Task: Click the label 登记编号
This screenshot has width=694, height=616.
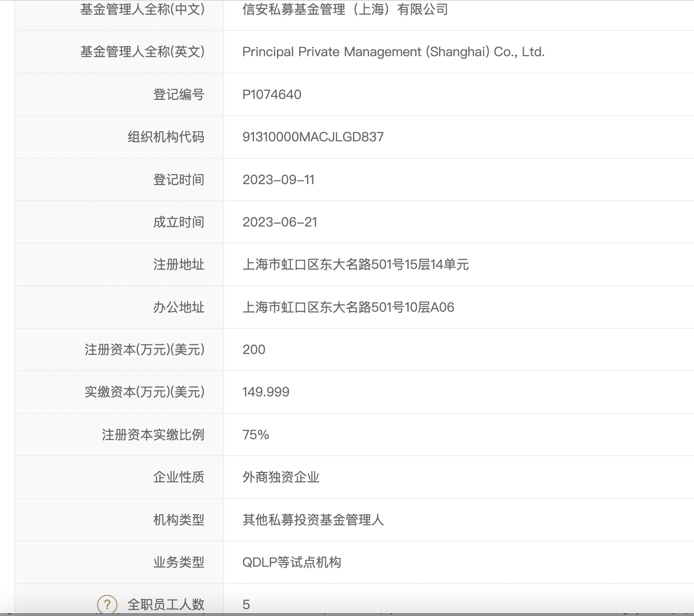Action: pyautogui.click(x=179, y=94)
